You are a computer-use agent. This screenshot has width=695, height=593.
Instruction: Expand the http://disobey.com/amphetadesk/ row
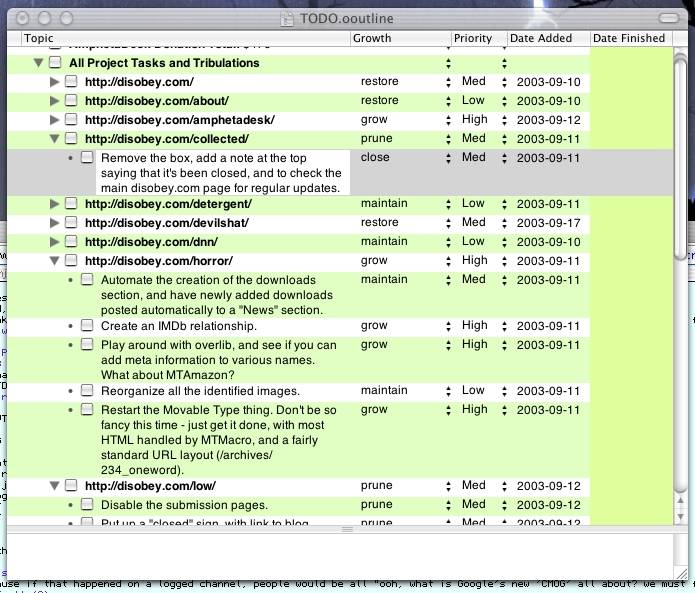55,120
